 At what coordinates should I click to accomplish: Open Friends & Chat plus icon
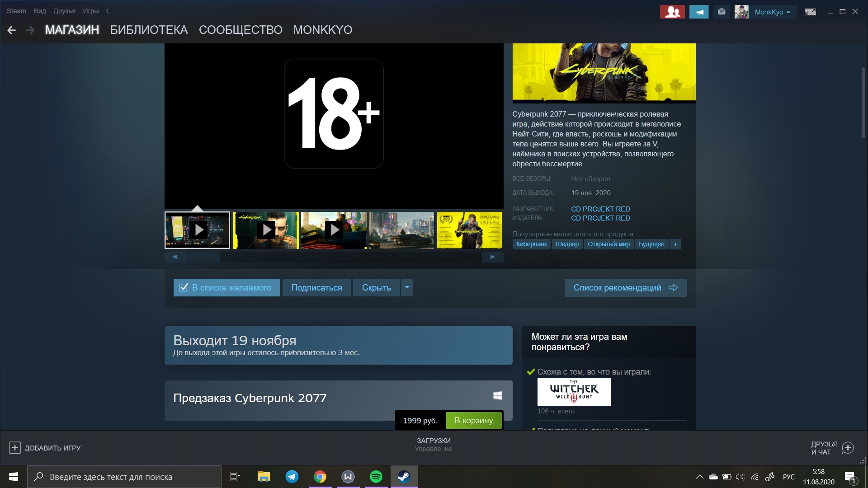click(x=848, y=448)
